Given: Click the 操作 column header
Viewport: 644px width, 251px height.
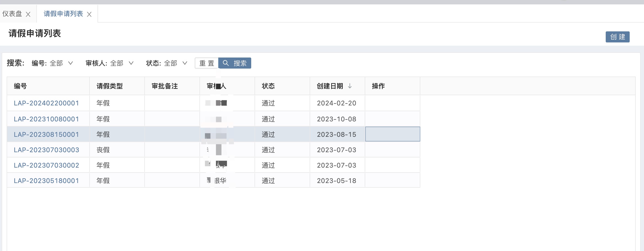Looking at the screenshot, I should coord(393,86).
